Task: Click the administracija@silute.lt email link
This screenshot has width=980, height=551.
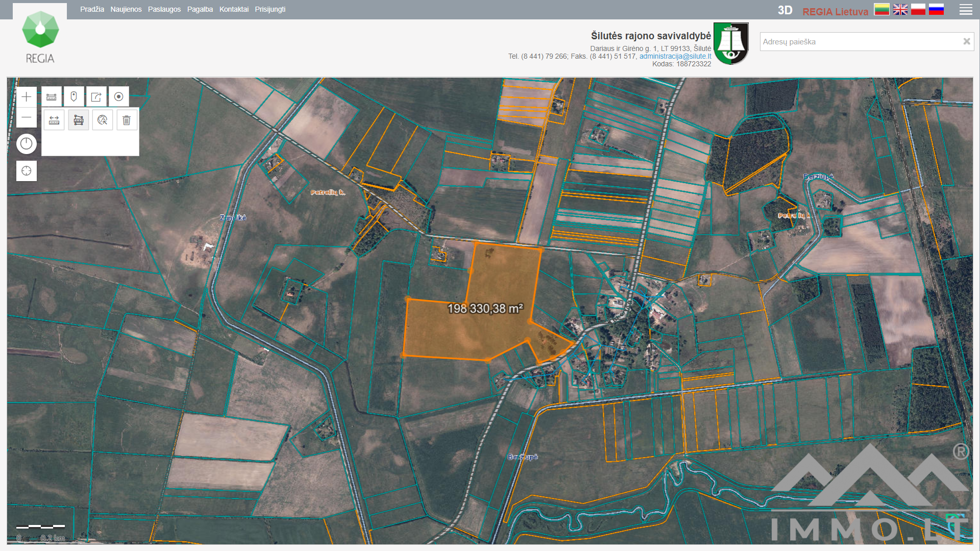Action: [x=675, y=56]
